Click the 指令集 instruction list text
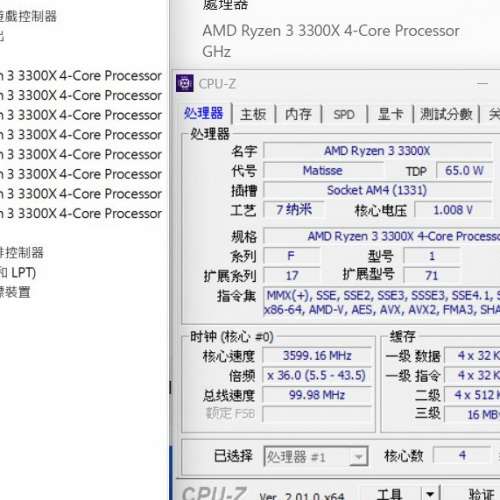 point(382,302)
